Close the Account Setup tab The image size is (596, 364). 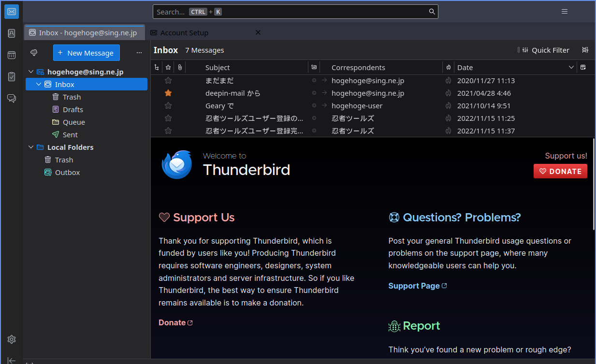258,32
